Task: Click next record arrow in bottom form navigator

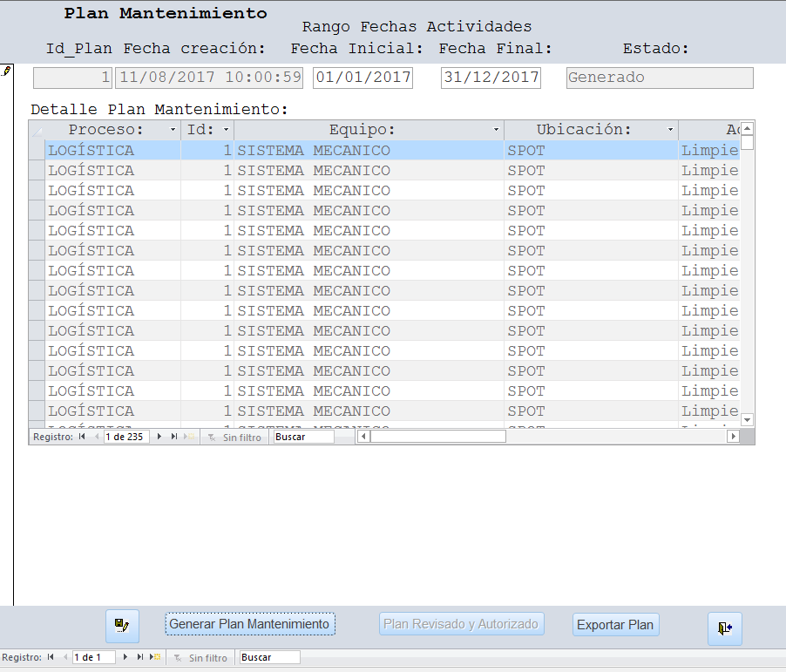Action: click(x=125, y=657)
